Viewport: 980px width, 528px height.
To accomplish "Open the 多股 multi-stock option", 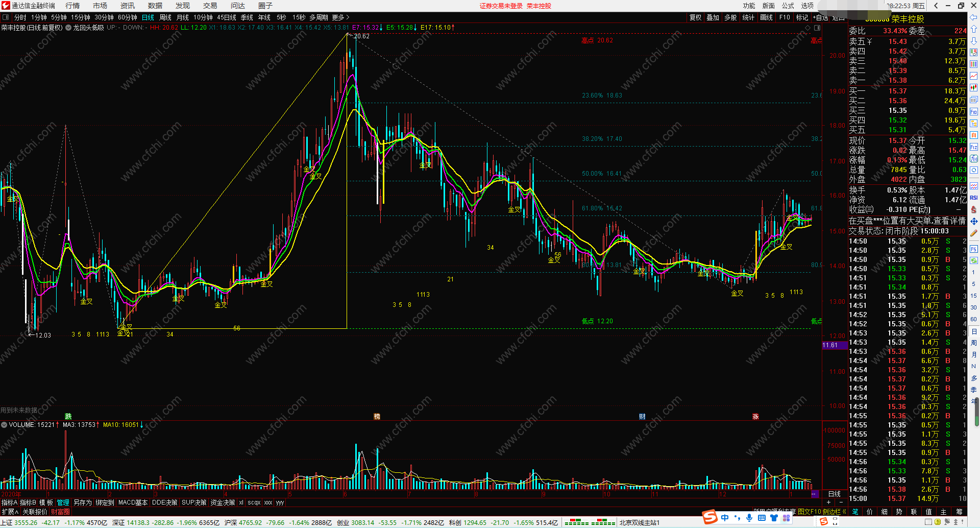I will tap(731, 17).
